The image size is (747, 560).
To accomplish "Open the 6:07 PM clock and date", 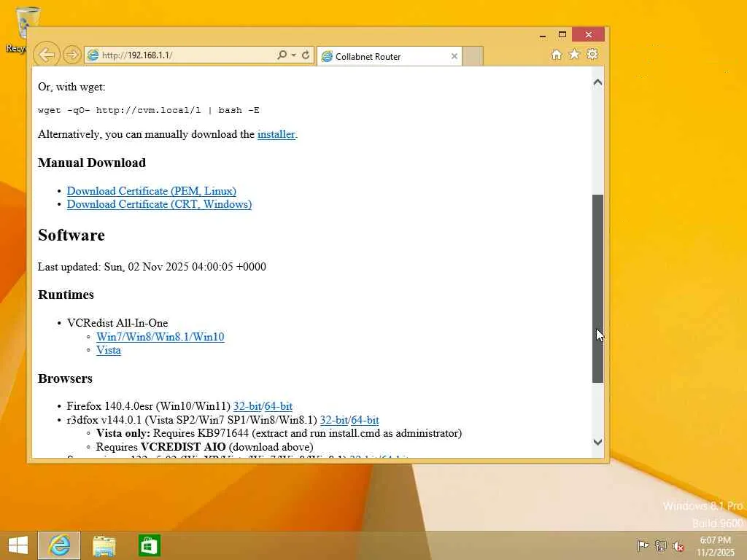I will coord(716,545).
